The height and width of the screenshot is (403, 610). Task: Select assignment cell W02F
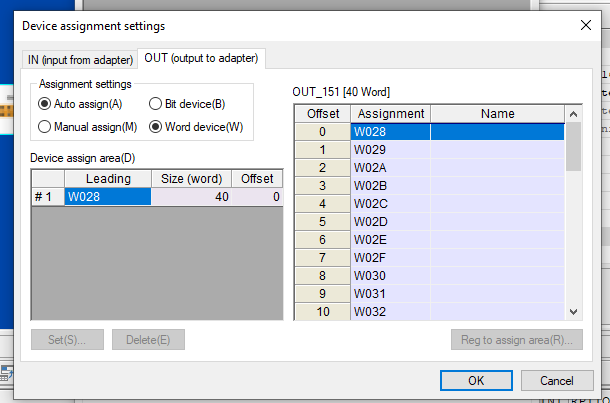point(391,258)
